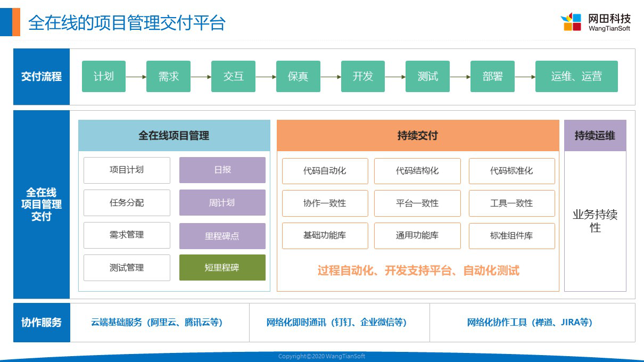Select the 开发 step box
The width and height of the screenshot is (644, 362).
[x=363, y=76]
